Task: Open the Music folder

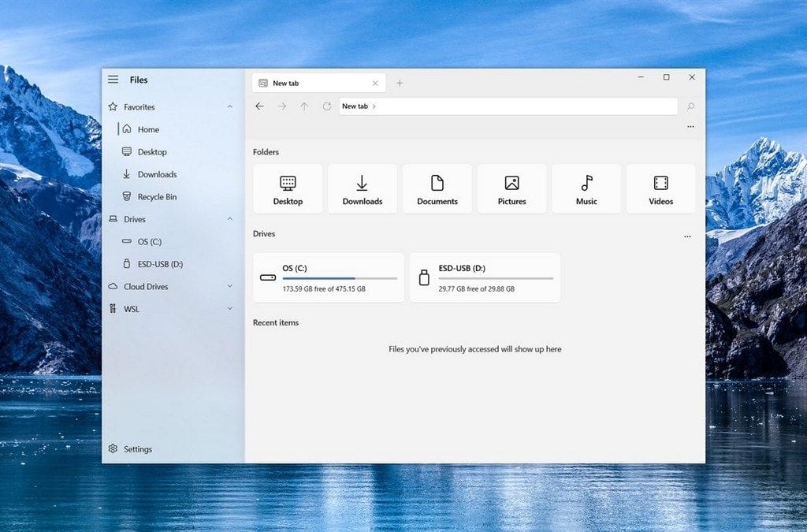Action: [x=586, y=188]
